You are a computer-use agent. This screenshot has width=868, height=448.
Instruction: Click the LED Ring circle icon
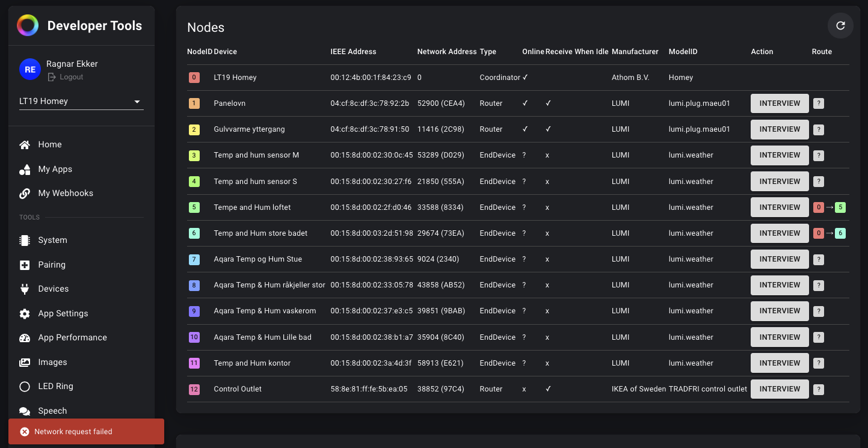coord(25,386)
